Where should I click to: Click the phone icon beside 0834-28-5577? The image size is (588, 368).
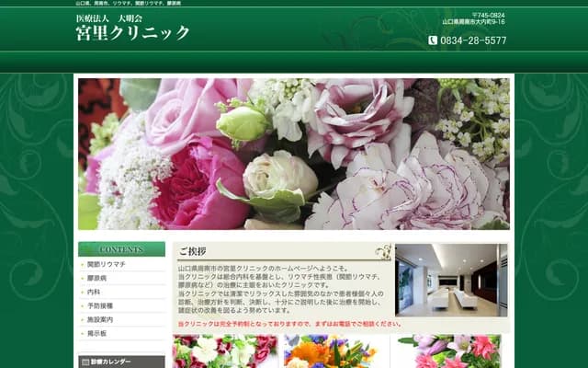433,40
